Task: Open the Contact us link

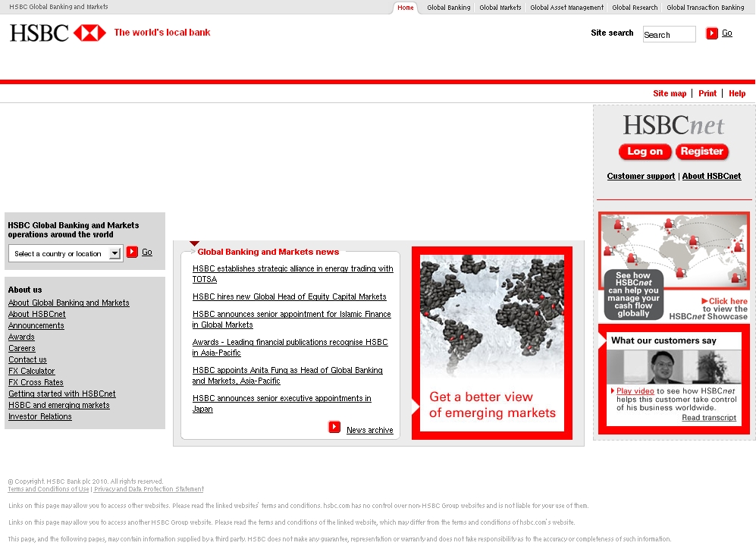Action: click(27, 359)
